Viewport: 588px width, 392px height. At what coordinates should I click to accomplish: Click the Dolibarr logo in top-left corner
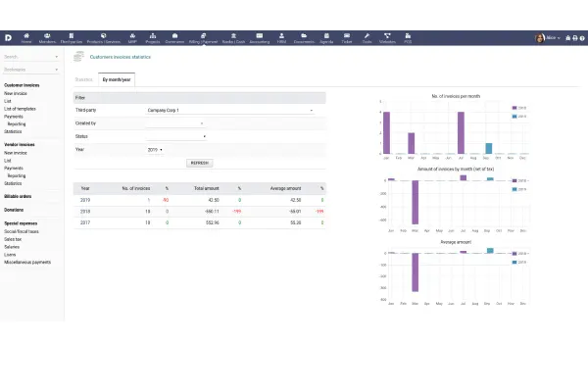click(x=8, y=37)
